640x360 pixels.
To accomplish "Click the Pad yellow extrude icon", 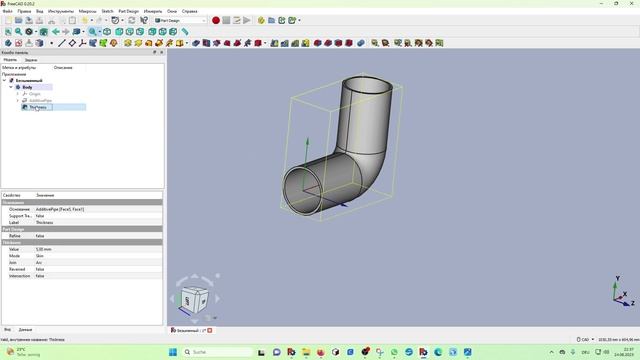I will click(128, 43).
